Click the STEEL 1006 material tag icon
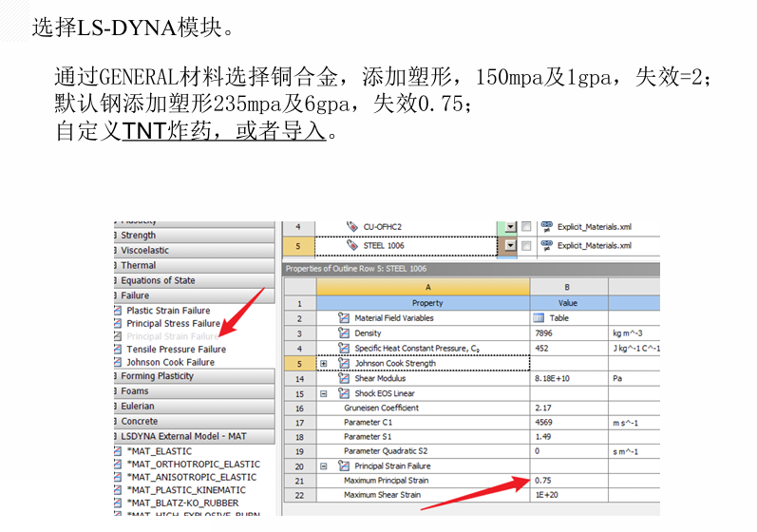 point(352,245)
